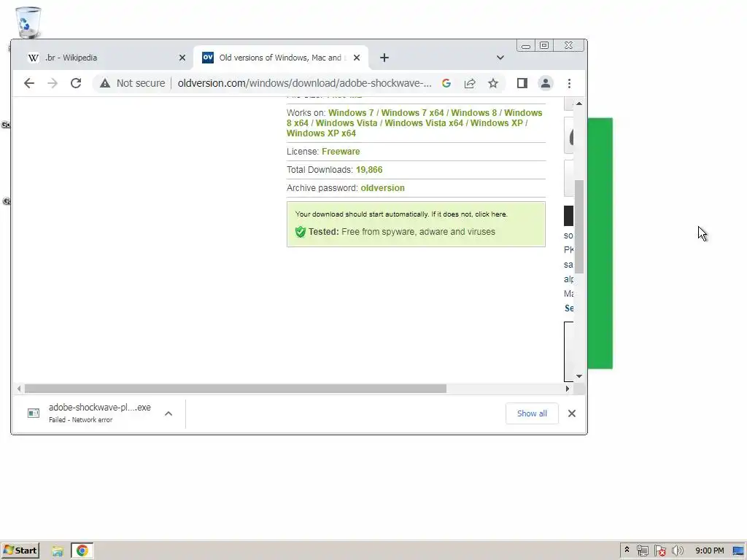Image resolution: width=747 pixels, height=560 pixels.
Task: Select the Old versions of Windows tab
Action: coord(281,58)
